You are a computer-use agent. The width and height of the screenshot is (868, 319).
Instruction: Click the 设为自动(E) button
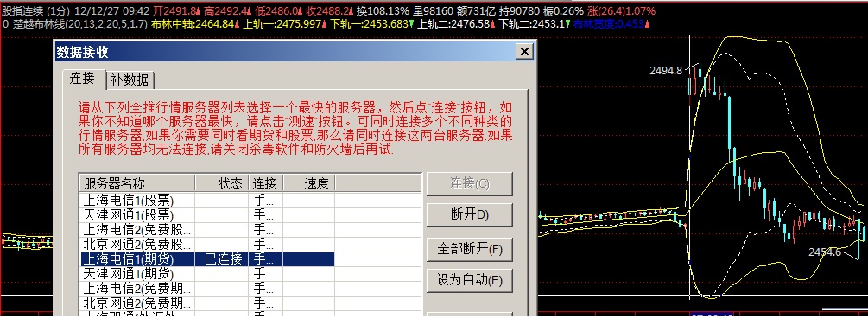(x=470, y=280)
